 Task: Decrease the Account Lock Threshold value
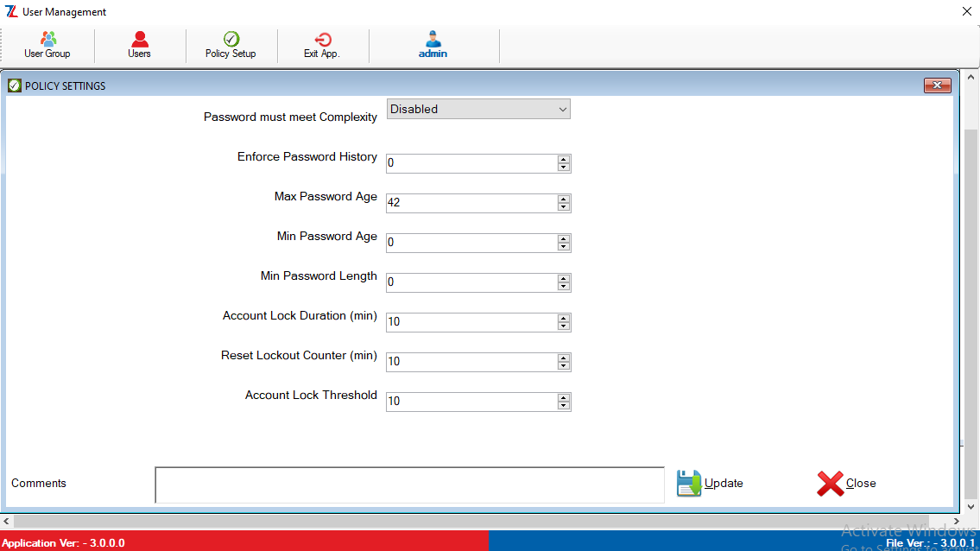564,406
